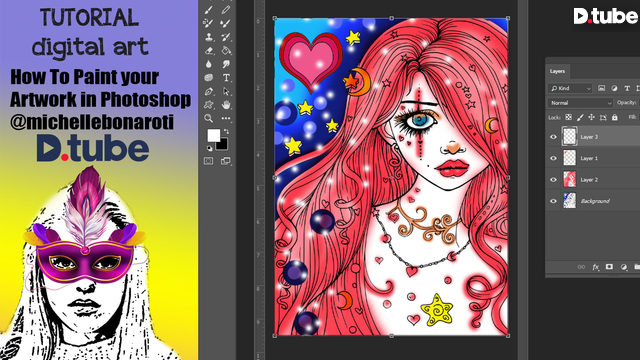Hide the Background layer eye
The height and width of the screenshot is (360, 640).
coord(553,201)
